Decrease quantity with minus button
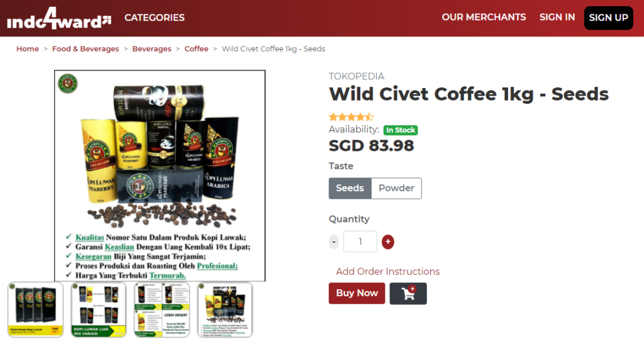 [334, 242]
